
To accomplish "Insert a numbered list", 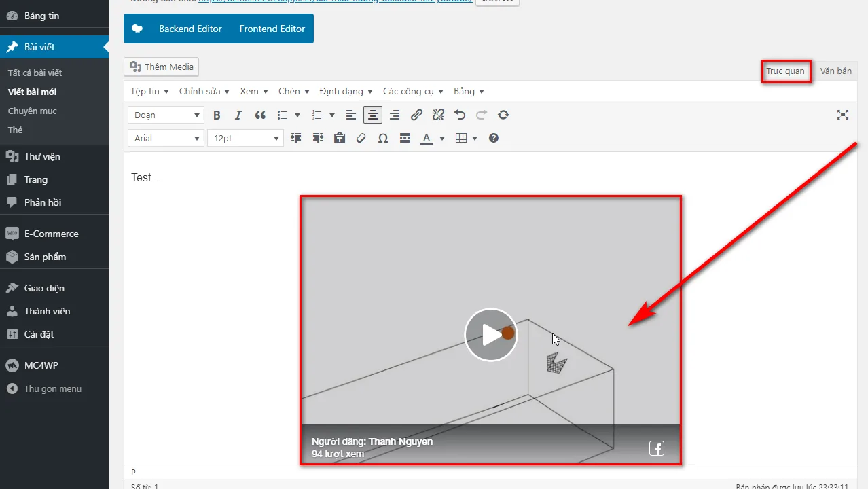I will [317, 115].
